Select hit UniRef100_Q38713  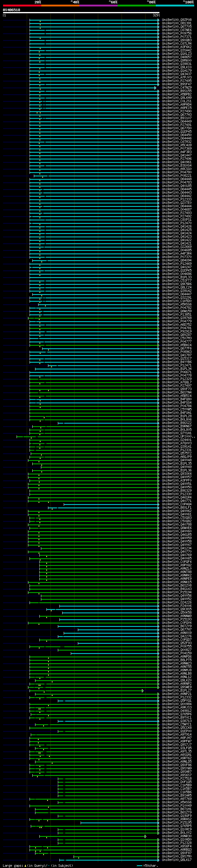[x=177, y=721]
